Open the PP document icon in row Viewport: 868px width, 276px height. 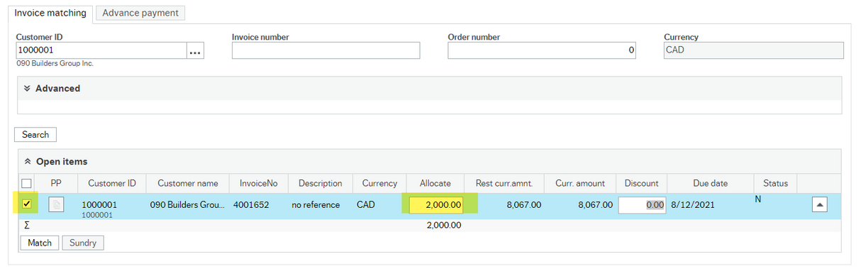click(x=56, y=204)
